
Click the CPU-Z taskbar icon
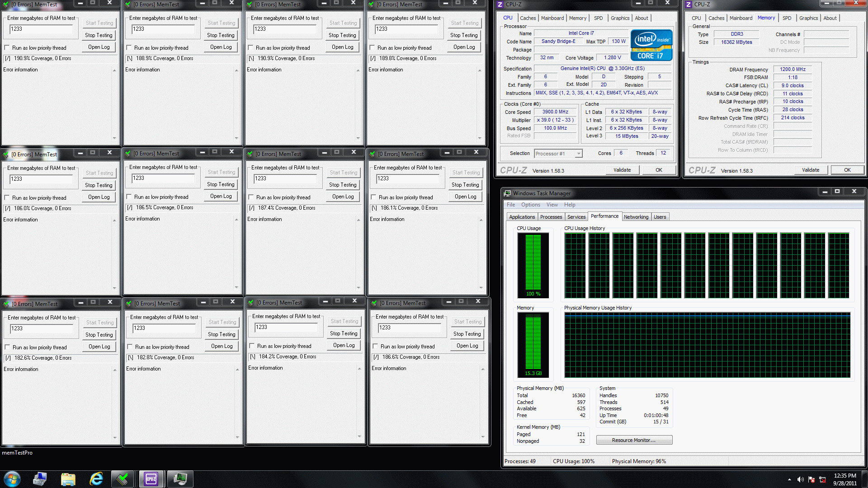tap(151, 479)
